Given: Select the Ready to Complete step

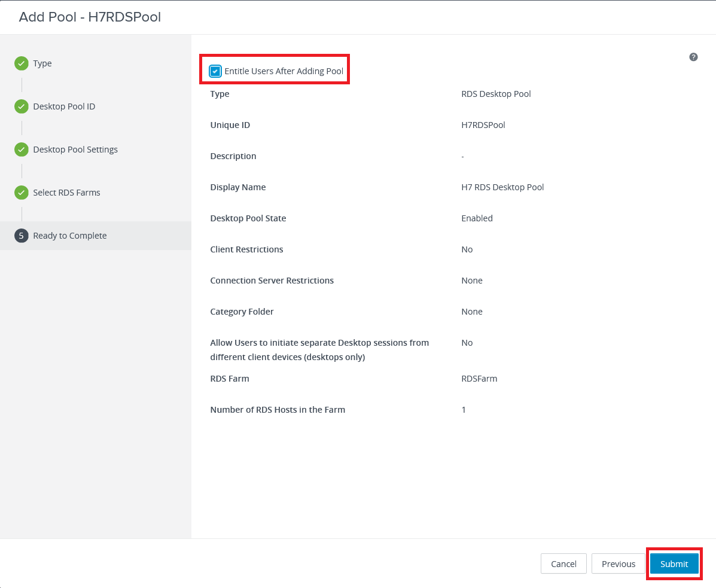Looking at the screenshot, I should (70, 236).
